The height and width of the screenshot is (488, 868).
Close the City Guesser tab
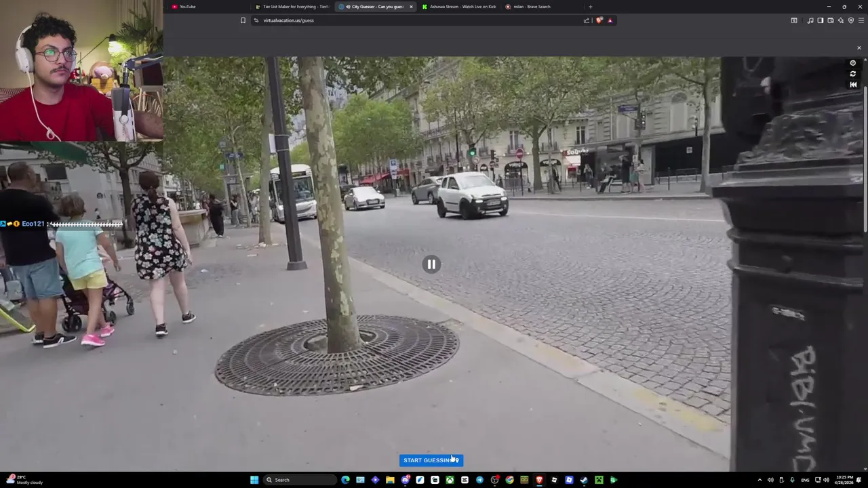pyautogui.click(x=411, y=7)
